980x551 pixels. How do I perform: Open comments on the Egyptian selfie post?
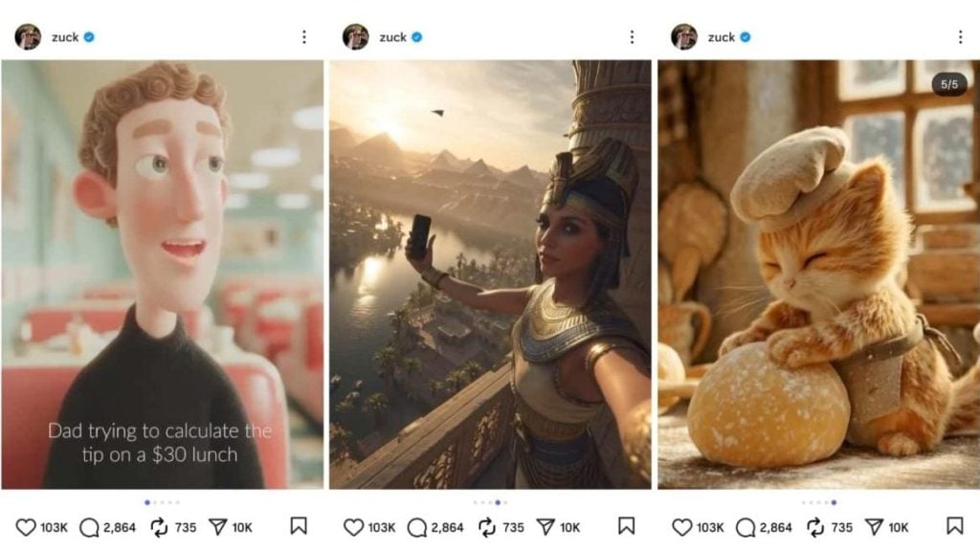pos(417,527)
